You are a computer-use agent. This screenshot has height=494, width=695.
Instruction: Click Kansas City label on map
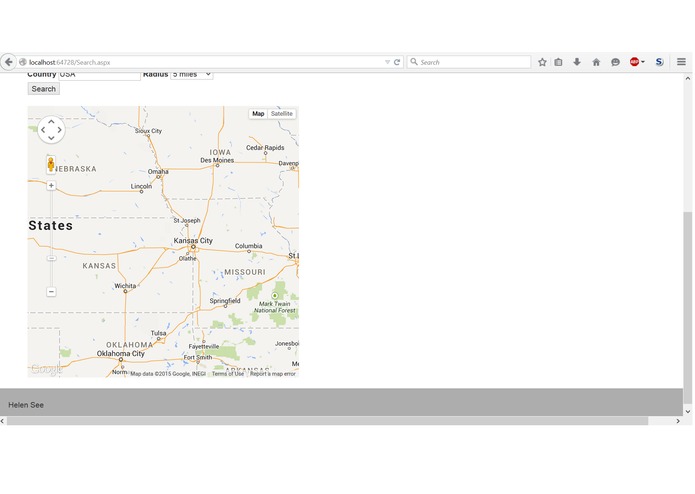coord(193,241)
